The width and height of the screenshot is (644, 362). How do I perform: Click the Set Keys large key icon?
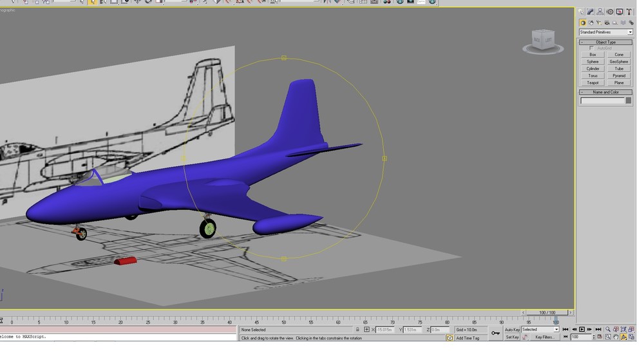pyautogui.click(x=496, y=333)
